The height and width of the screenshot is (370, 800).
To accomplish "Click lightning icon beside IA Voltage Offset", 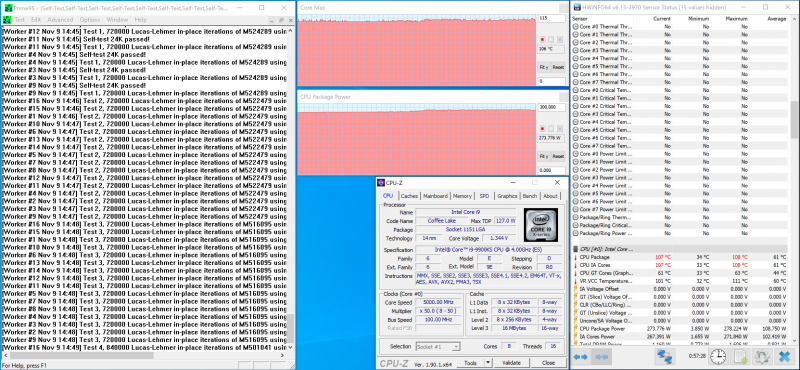I will pyautogui.click(x=576, y=289).
